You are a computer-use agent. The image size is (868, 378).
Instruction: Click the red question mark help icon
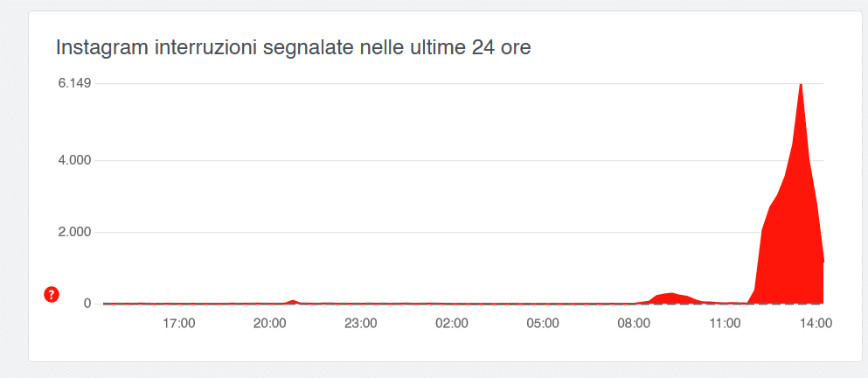[52, 295]
